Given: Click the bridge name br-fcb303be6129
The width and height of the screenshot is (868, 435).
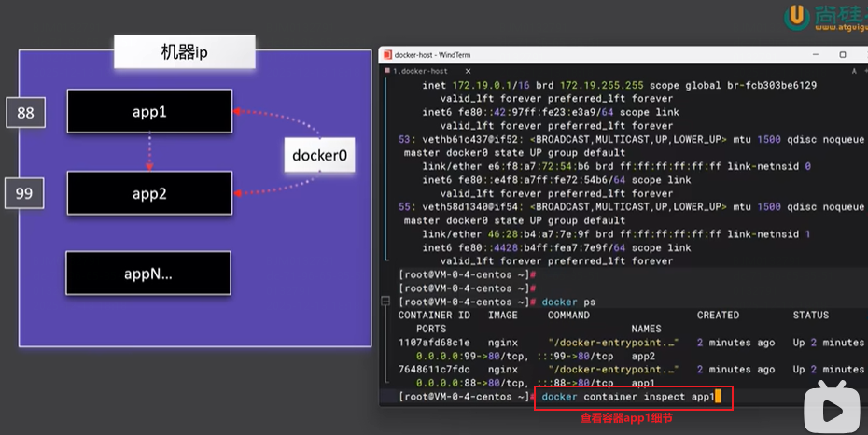Looking at the screenshot, I should coord(772,85).
